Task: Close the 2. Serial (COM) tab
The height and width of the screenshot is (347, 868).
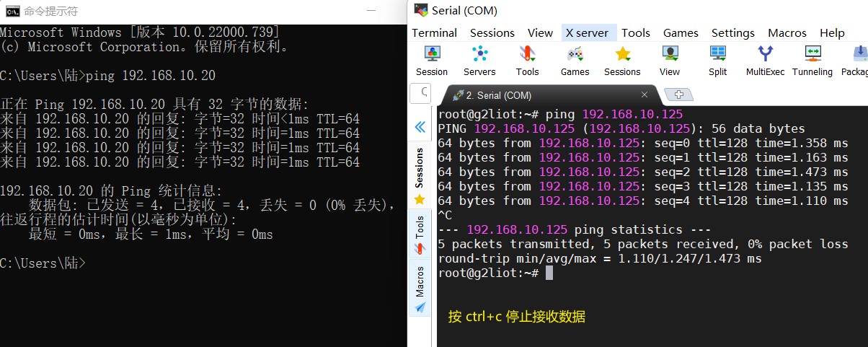Action: [645, 95]
